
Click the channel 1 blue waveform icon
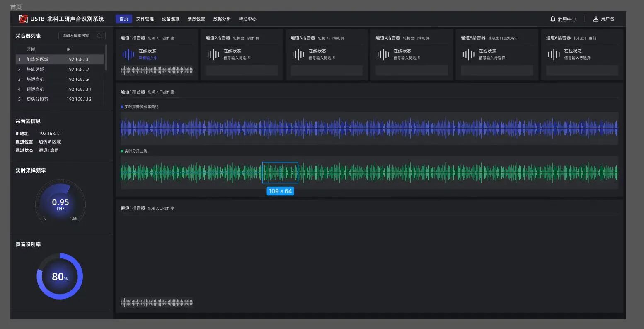click(x=128, y=54)
